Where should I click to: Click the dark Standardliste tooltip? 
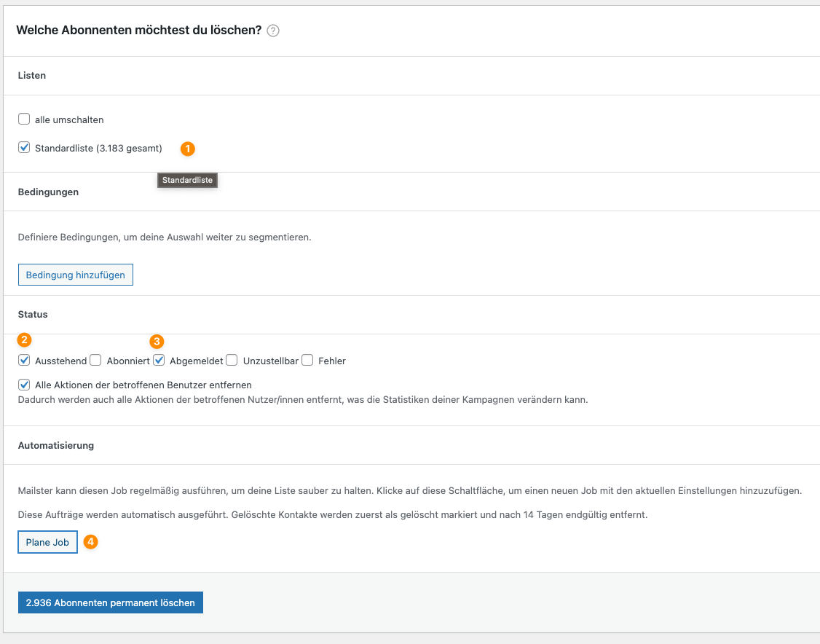[187, 180]
